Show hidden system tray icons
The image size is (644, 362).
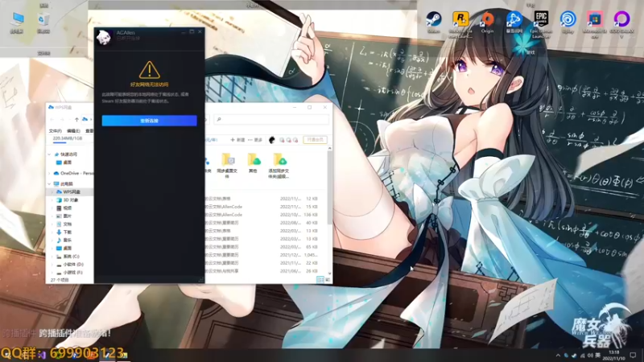click(558, 356)
